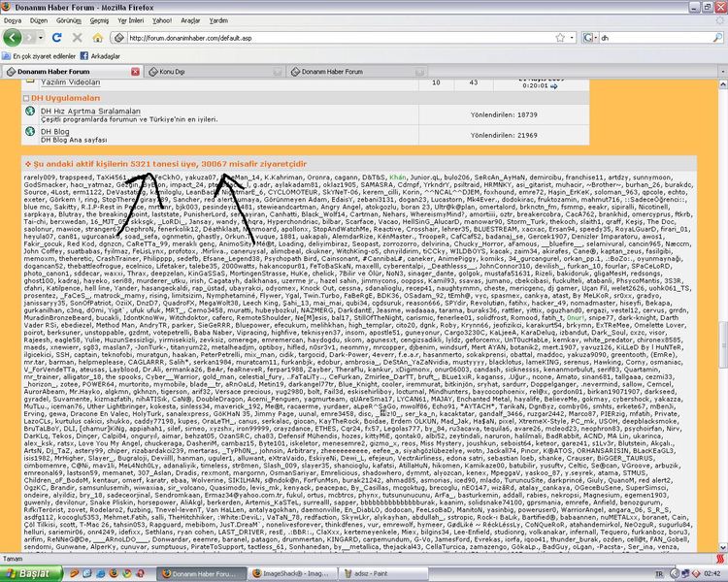Open the address bar history dropdown
The height and width of the screenshot is (582, 728).
click(572, 38)
